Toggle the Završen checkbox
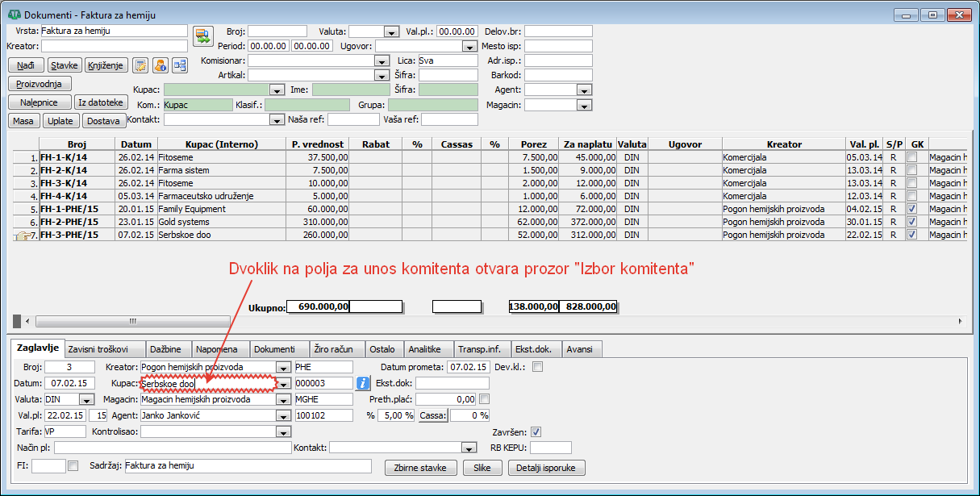This screenshot has height=496, width=980. tap(536, 431)
